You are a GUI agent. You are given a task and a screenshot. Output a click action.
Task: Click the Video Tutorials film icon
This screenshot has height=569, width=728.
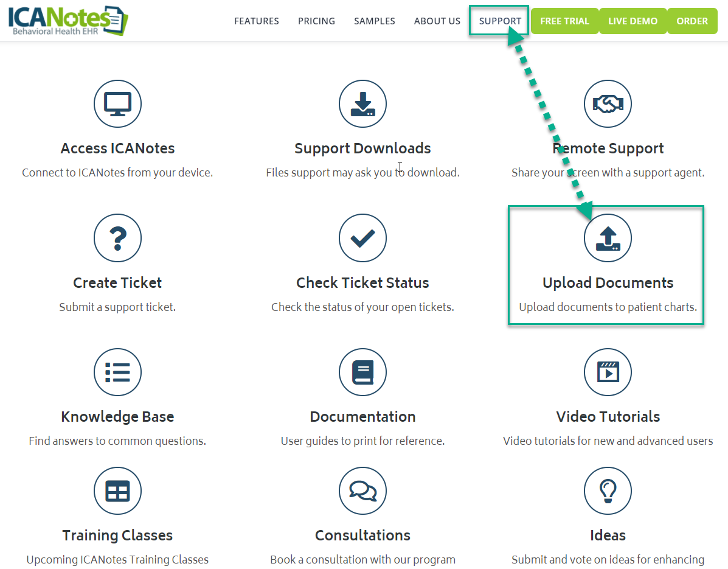608,372
